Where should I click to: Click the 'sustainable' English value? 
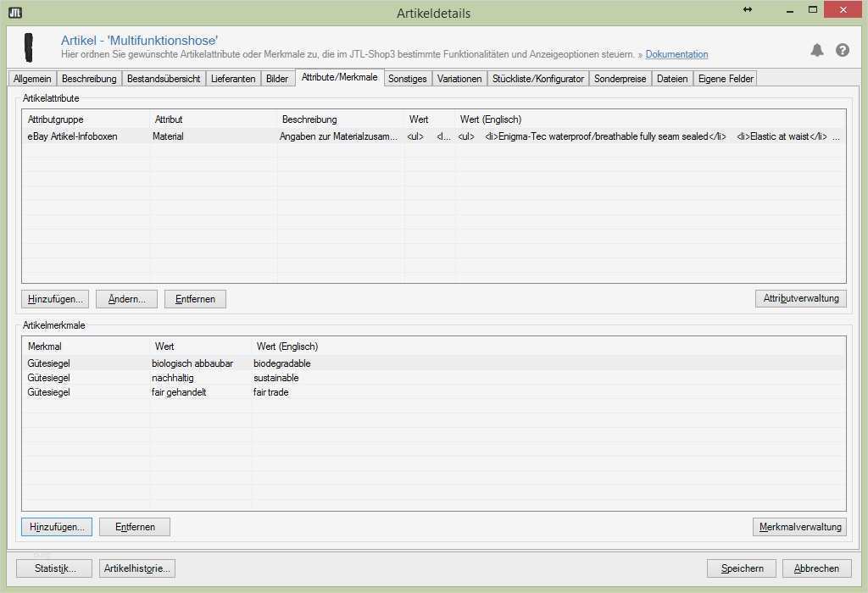(x=275, y=378)
